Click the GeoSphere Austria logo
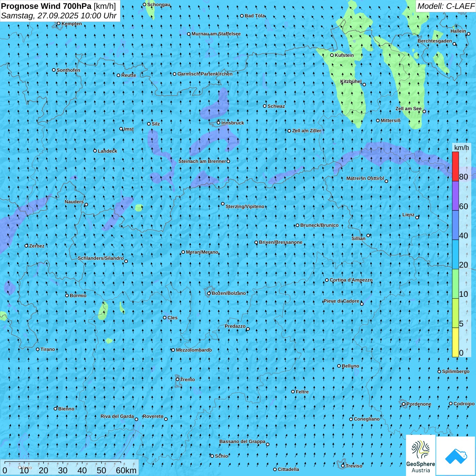This screenshot has height=476, width=476. point(421,455)
